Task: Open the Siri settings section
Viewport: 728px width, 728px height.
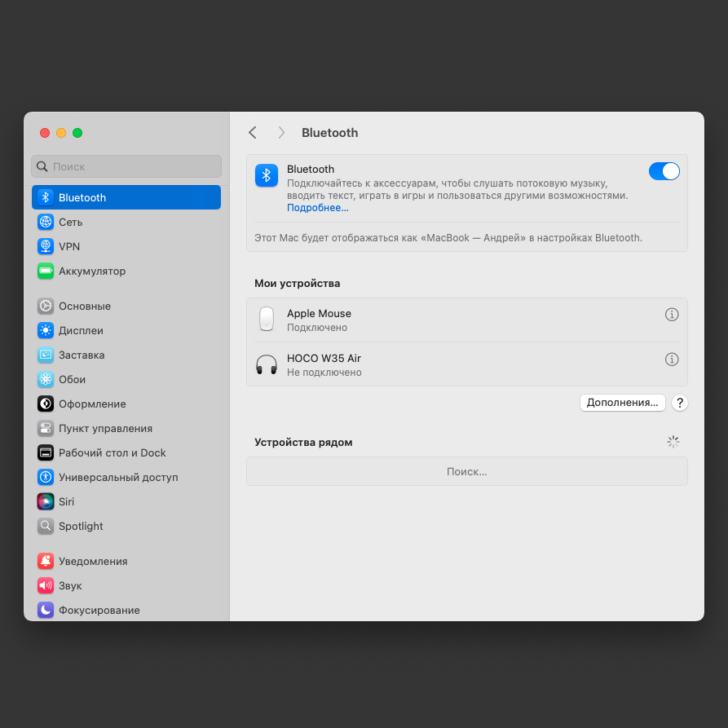Action: click(x=126, y=501)
